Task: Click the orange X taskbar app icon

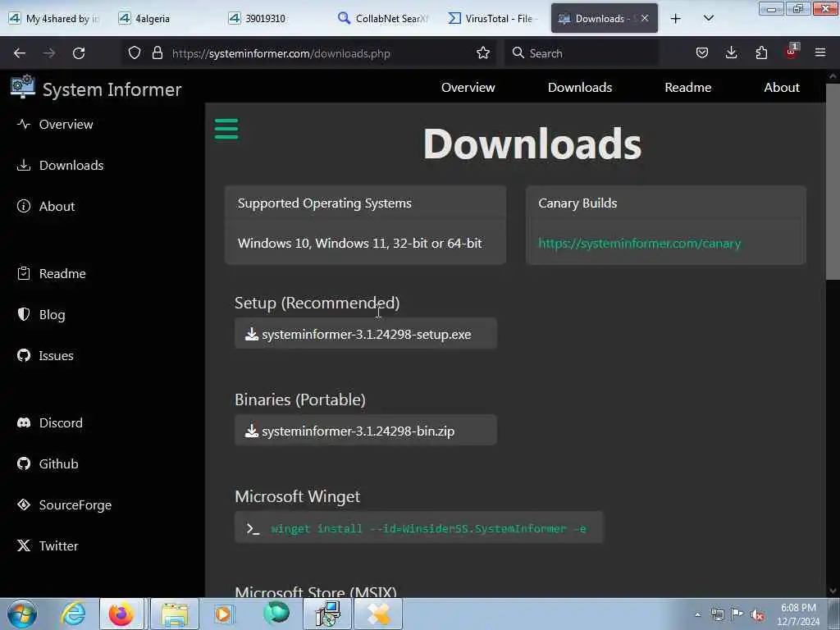Action: (x=378, y=614)
